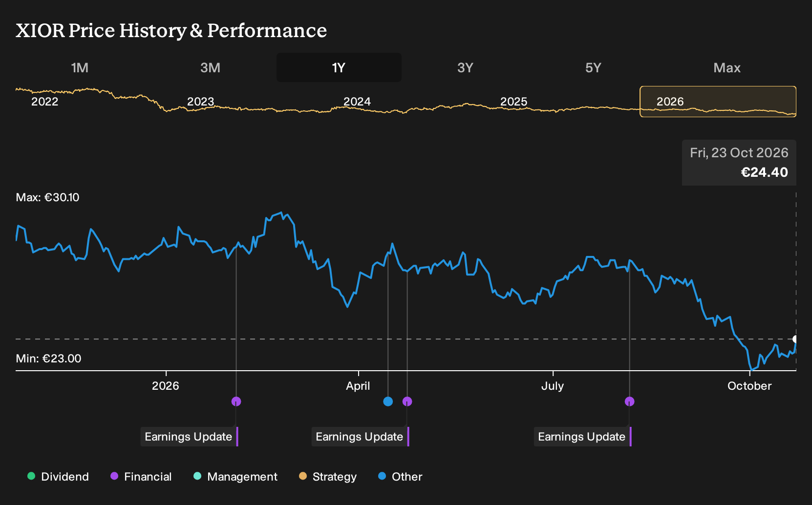Open the Earnings Update label below 2026
The height and width of the screenshot is (505, 812).
(x=189, y=437)
